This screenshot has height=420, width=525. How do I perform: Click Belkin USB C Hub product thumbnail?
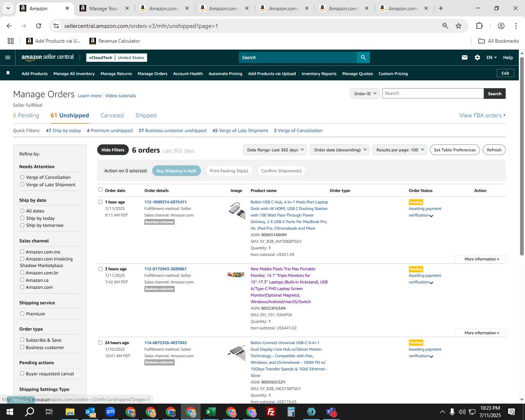point(237,210)
